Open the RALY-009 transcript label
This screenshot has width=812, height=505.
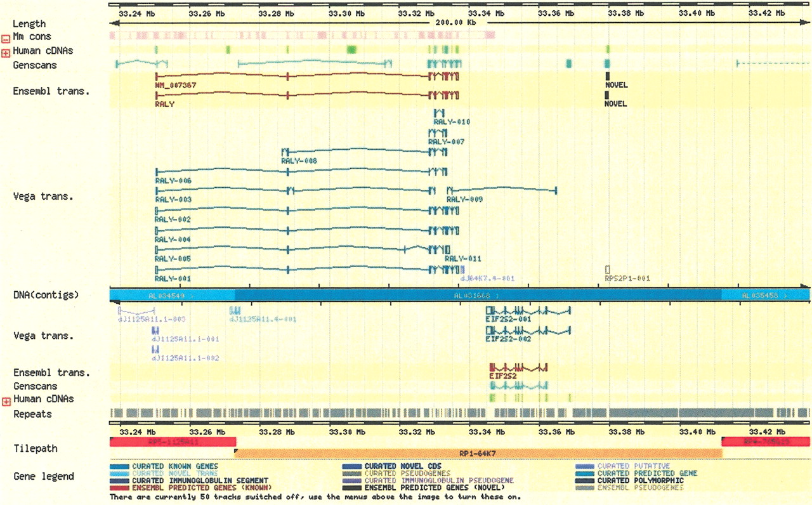(464, 200)
